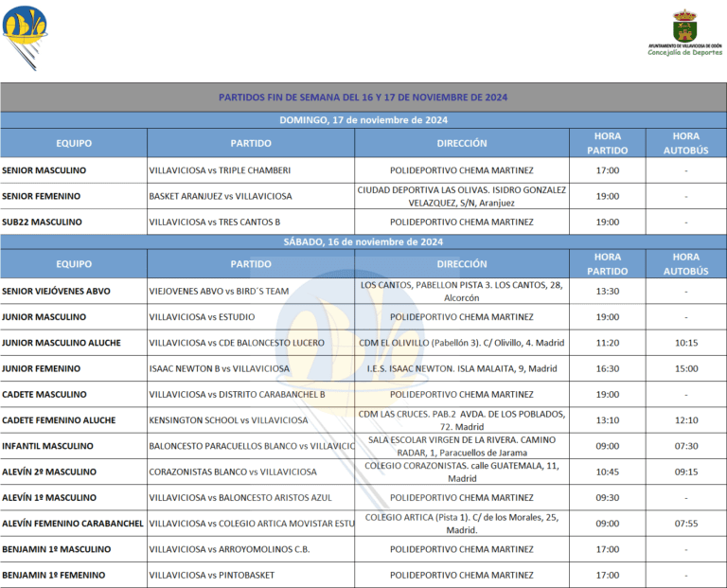
Task: Click the 17:00 time for Senior Masculino
Action: 608,170
